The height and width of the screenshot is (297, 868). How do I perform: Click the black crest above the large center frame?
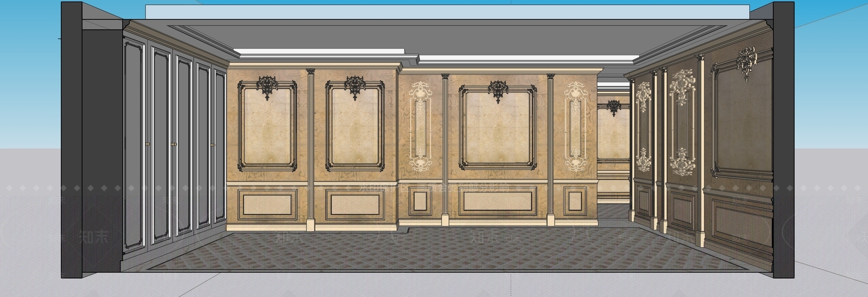(x=497, y=90)
